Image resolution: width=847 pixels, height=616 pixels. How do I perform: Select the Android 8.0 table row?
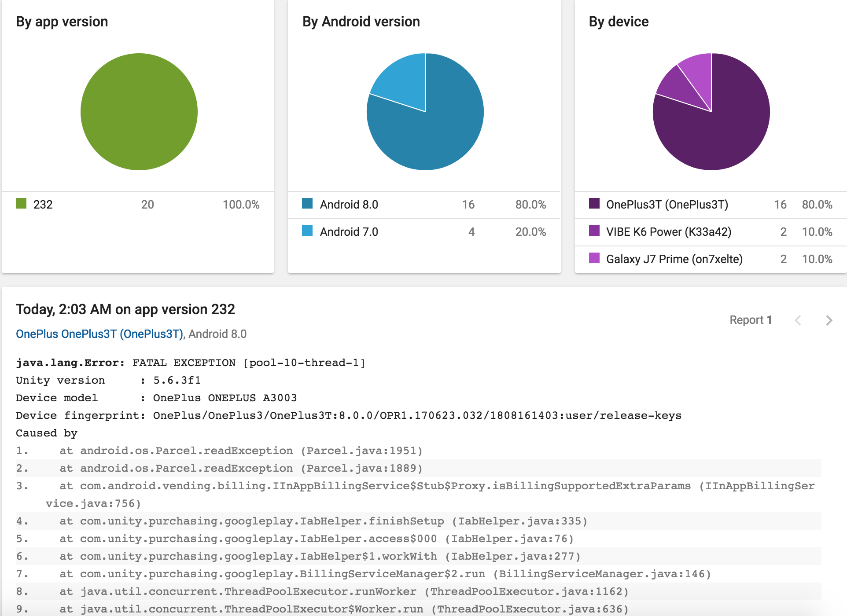pyautogui.click(x=424, y=205)
